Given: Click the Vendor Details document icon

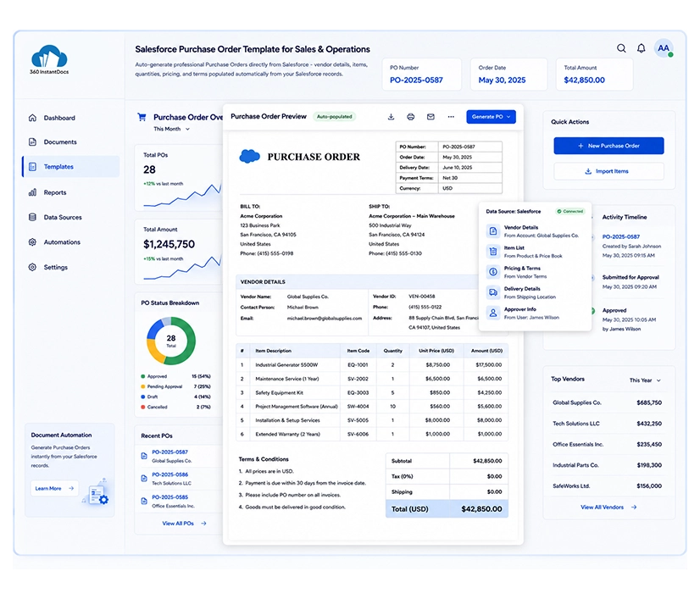Looking at the screenshot, I should click(x=493, y=231).
